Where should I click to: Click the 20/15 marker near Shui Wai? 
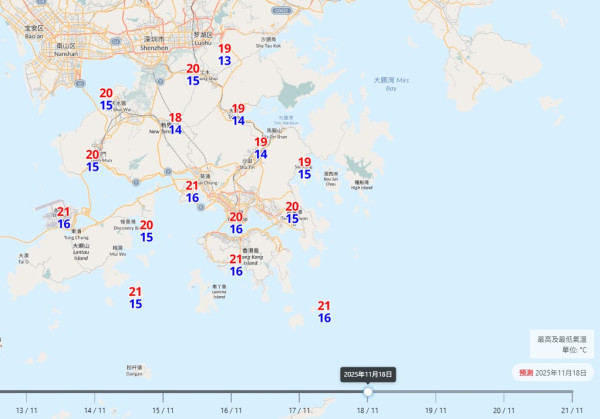point(106,99)
